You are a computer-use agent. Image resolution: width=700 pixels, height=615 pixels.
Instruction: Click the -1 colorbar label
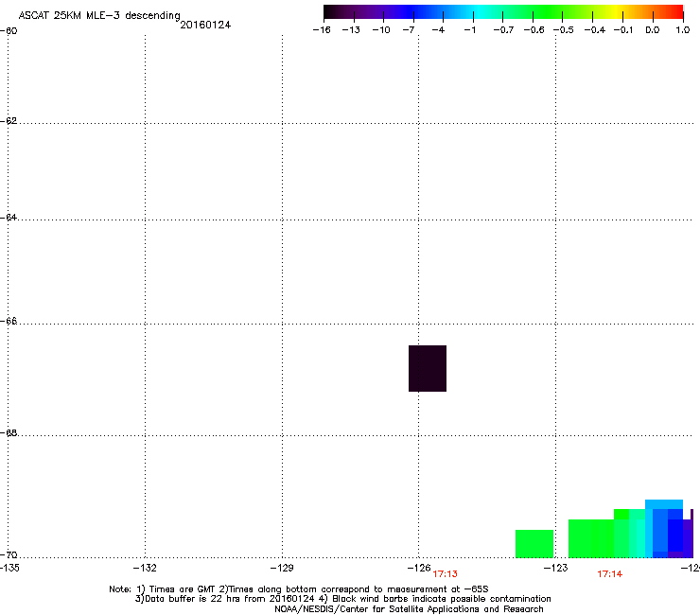coord(469,30)
